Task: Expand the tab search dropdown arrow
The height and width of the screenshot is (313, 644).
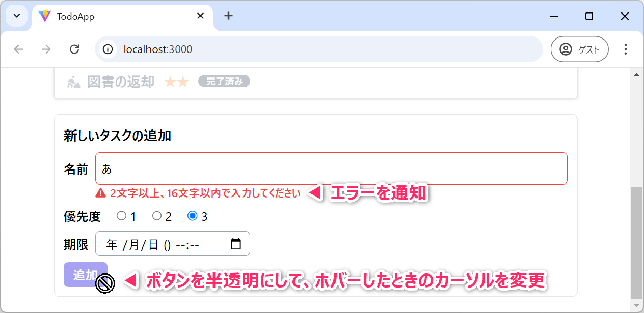Action: (17, 16)
